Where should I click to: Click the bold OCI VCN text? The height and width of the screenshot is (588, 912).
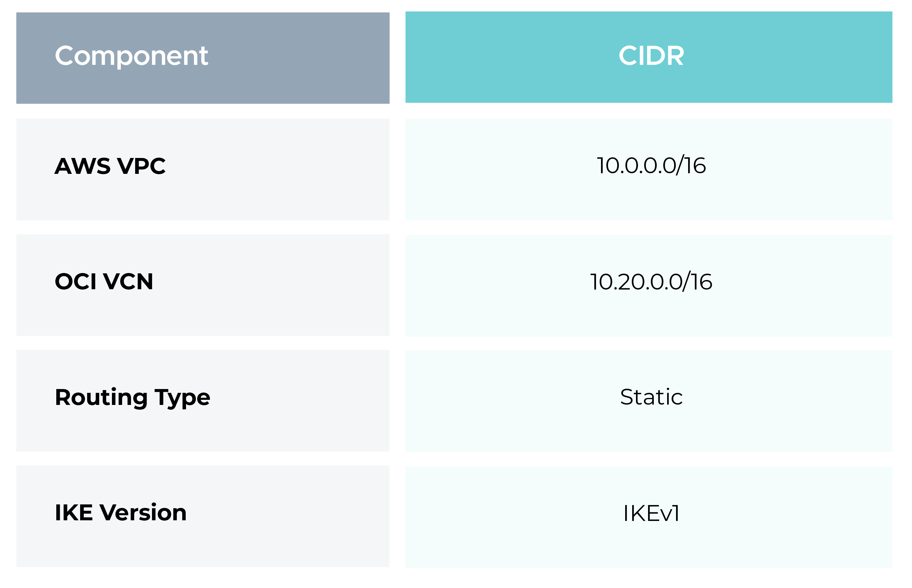104,281
